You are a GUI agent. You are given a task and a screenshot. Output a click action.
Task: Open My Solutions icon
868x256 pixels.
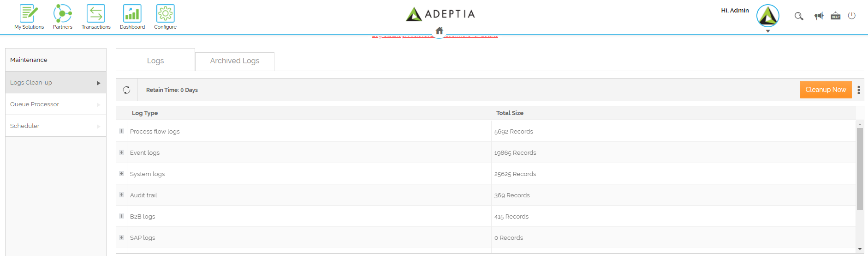coord(29,14)
